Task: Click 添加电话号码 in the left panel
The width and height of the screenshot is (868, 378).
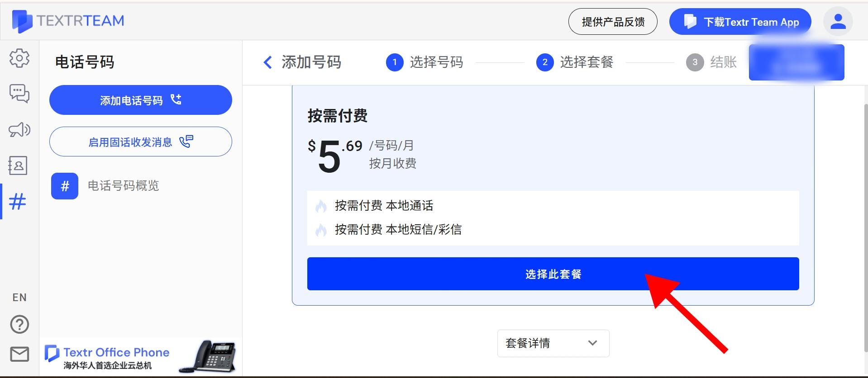Action: click(x=140, y=100)
